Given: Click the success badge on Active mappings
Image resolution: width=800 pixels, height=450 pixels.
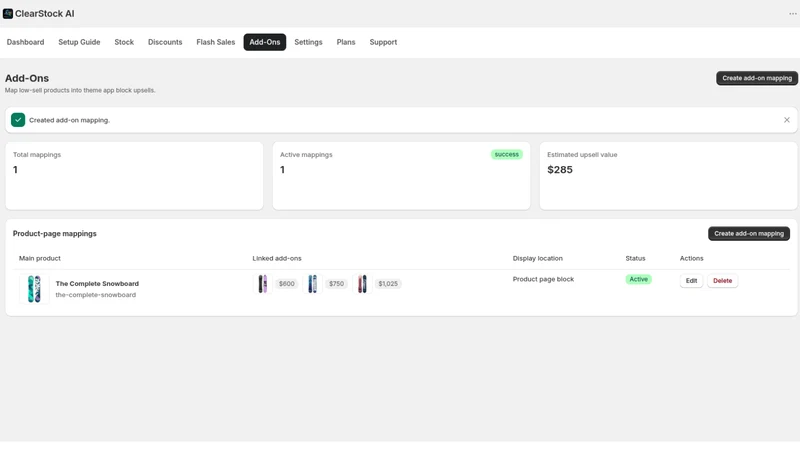Looking at the screenshot, I should (x=506, y=154).
